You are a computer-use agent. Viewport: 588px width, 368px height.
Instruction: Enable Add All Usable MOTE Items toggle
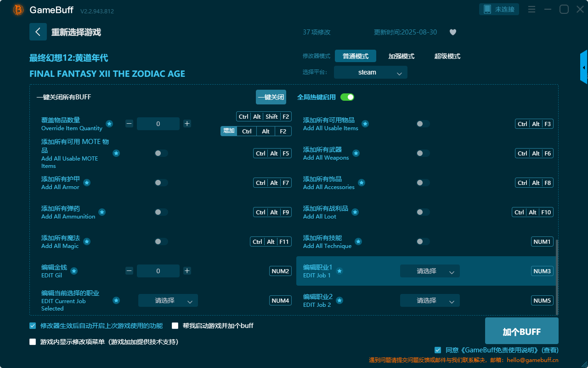[161, 153]
